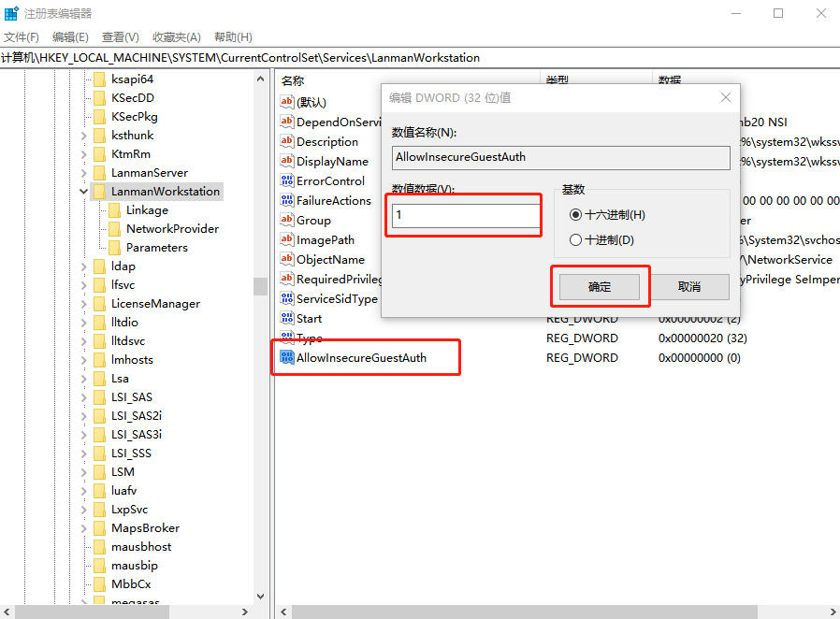Expand the lfsvc tree node
The width and height of the screenshot is (840, 619).
pyautogui.click(x=83, y=285)
